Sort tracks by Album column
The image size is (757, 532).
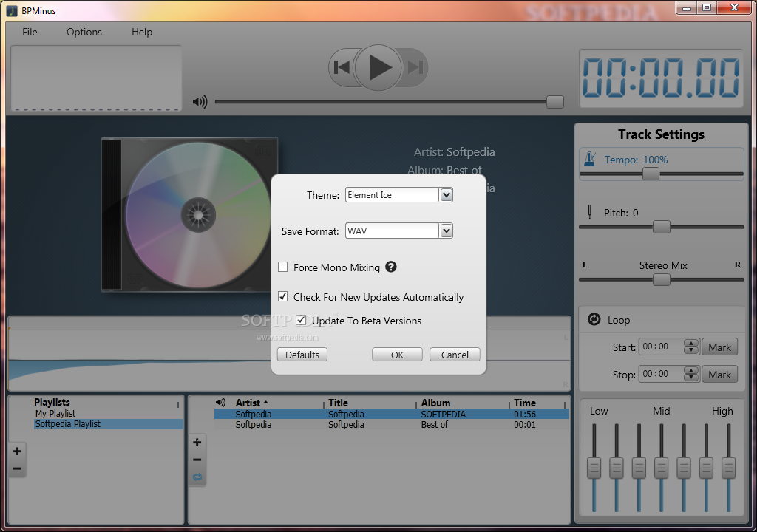tap(435, 403)
